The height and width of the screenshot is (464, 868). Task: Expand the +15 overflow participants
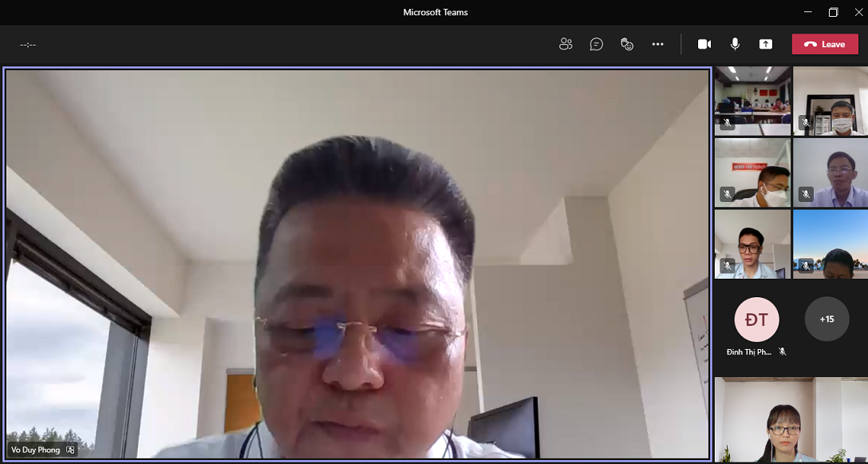pyautogui.click(x=827, y=319)
